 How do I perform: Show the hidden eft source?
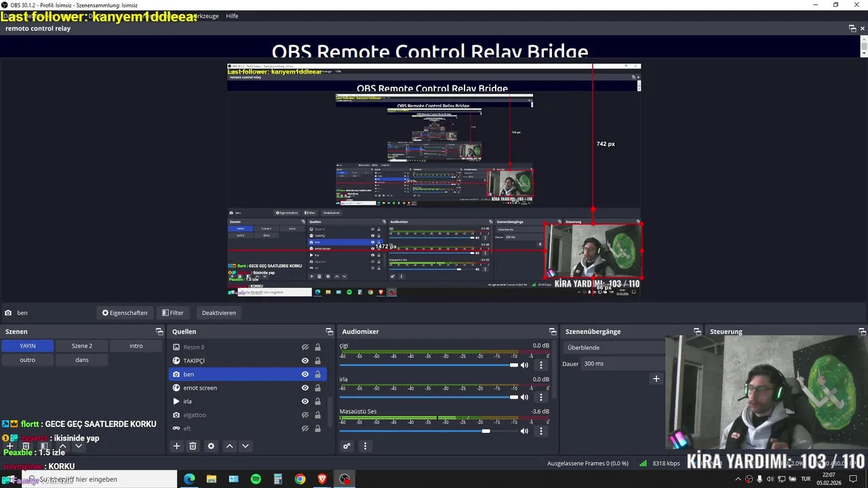(x=305, y=428)
